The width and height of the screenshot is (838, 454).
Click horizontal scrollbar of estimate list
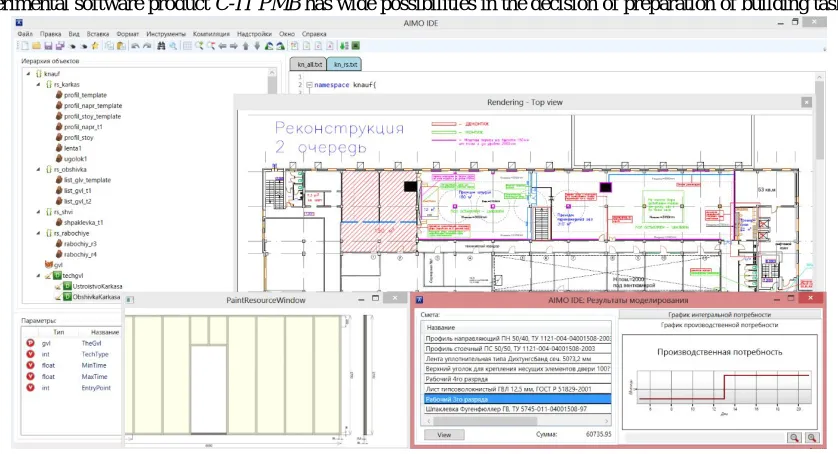tap(516, 421)
